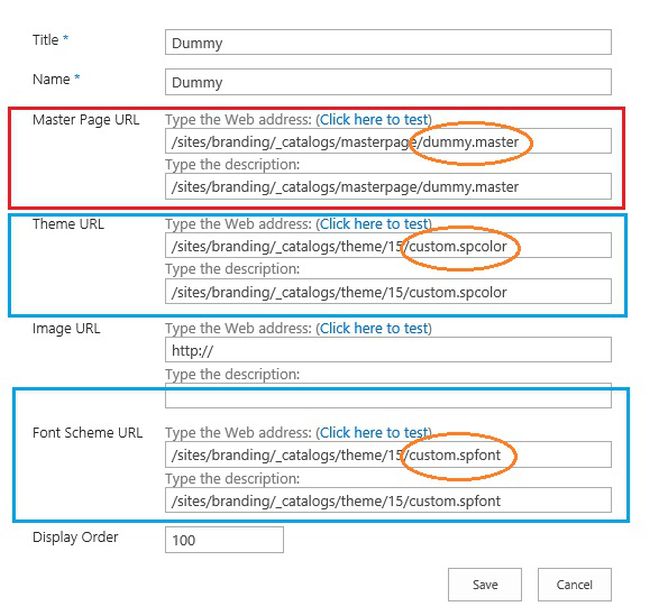This screenshot has height=616, width=650.
Task: Test the Font Scheme URL link
Action: (x=374, y=433)
